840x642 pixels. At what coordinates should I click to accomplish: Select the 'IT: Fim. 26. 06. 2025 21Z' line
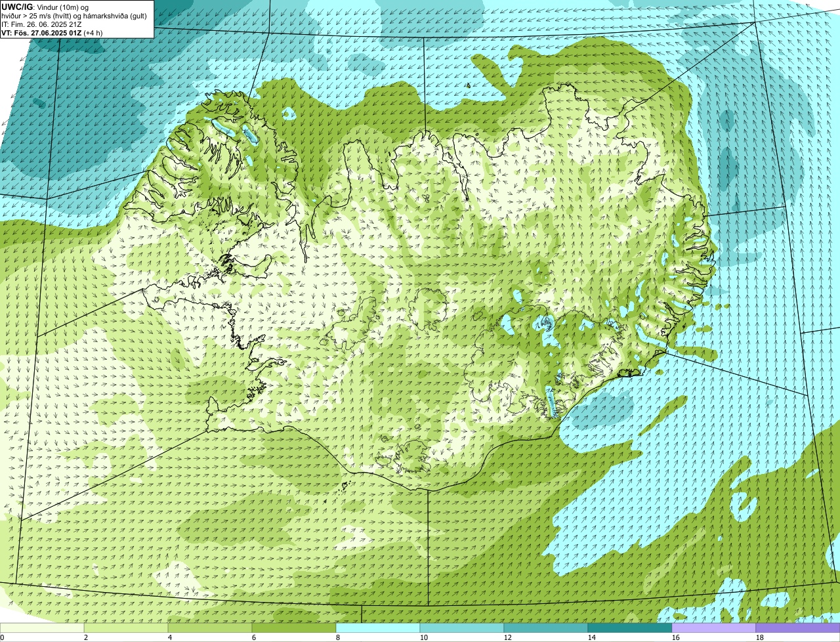(x=42, y=24)
